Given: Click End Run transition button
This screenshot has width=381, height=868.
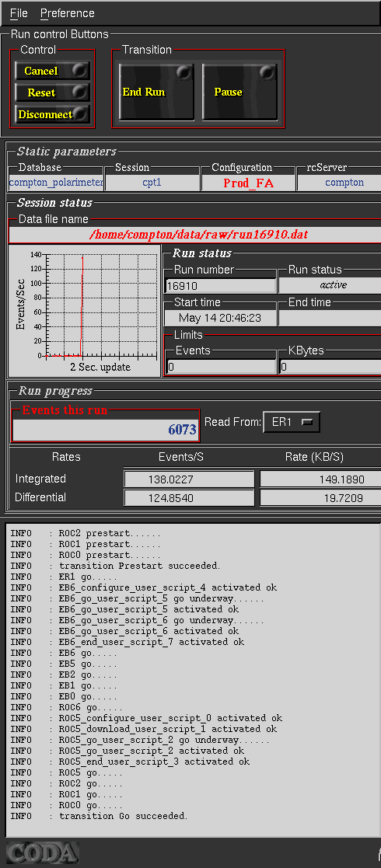Looking at the screenshot, I should pos(156,92).
